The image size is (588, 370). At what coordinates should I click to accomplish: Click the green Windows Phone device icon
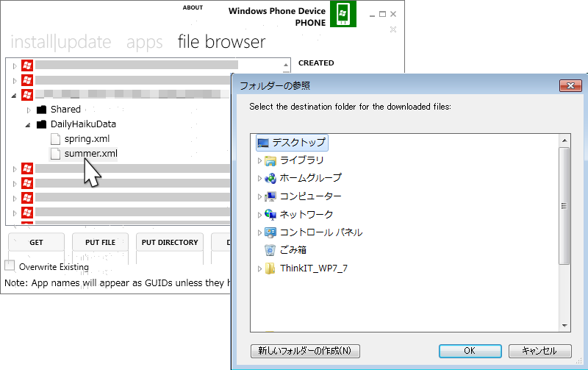pos(343,13)
